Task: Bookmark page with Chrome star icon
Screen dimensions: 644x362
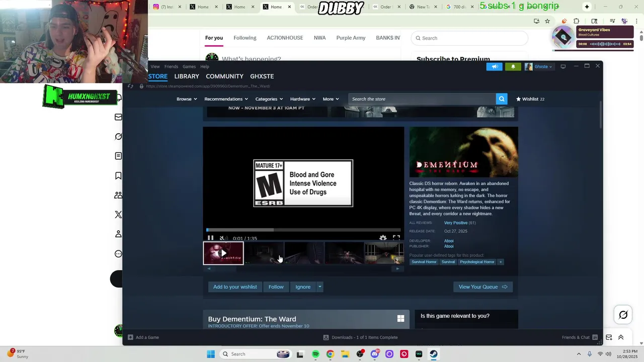Action: 547,21
